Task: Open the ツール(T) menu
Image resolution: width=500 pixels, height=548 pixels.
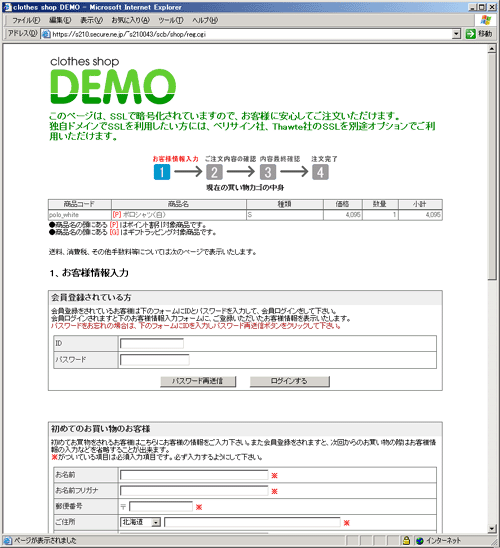Action: point(171,20)
